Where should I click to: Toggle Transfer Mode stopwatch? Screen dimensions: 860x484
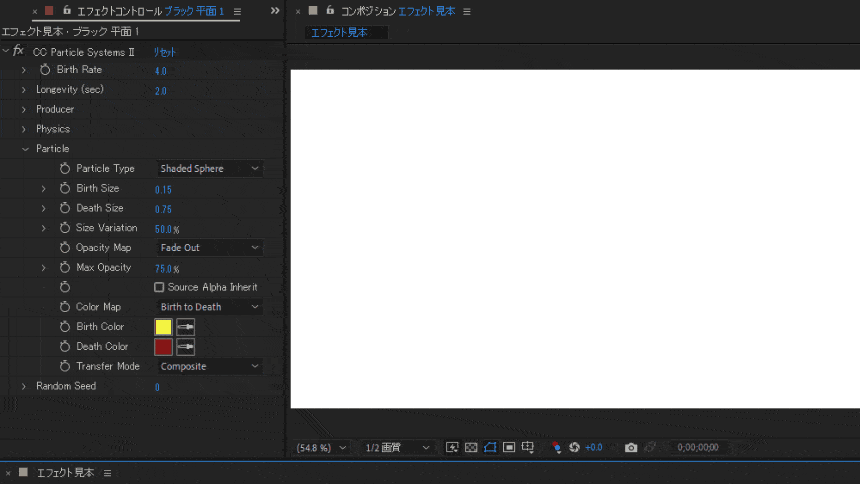[x=65, y=366]
